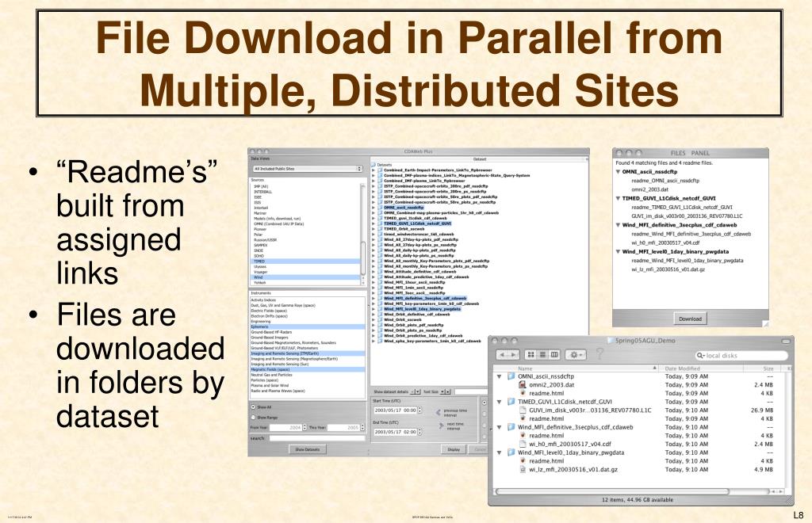The image size is (812, 523).
Task: Click the Wind_Orbit_sscweb dataset icon
Action: tap(380, 319)
